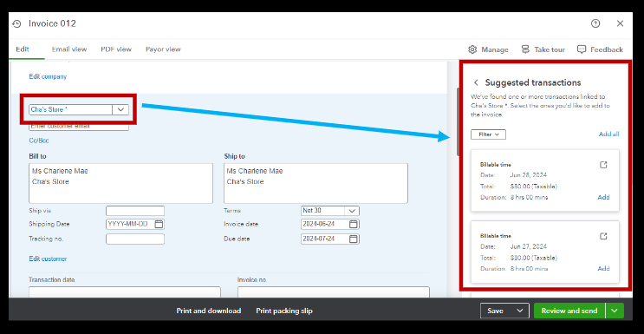Open invoice history clock icon
This screenshot has width=644, height=334.
point(16,24)
